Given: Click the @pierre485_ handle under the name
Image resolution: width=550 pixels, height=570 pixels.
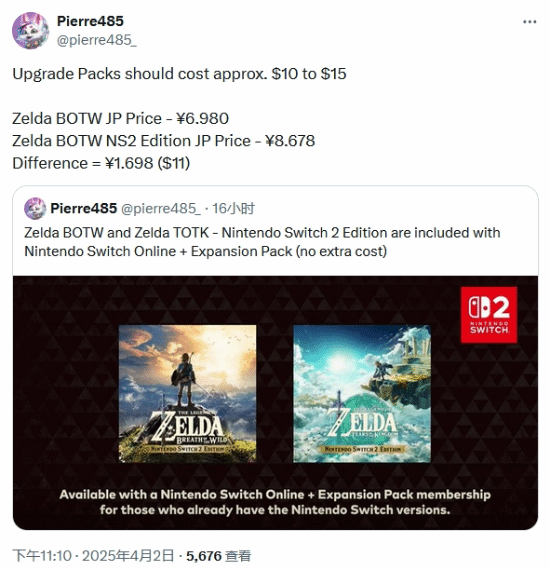Looking at the screenshot, I should point(97,40).
